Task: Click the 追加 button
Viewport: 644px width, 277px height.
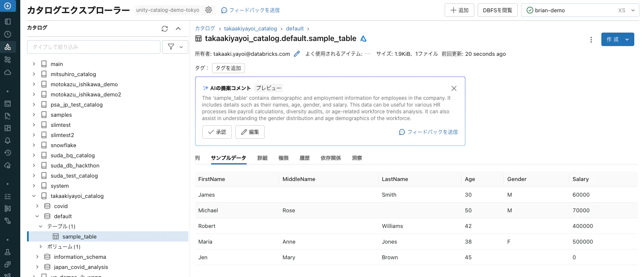Action: [x=459, y=10]
